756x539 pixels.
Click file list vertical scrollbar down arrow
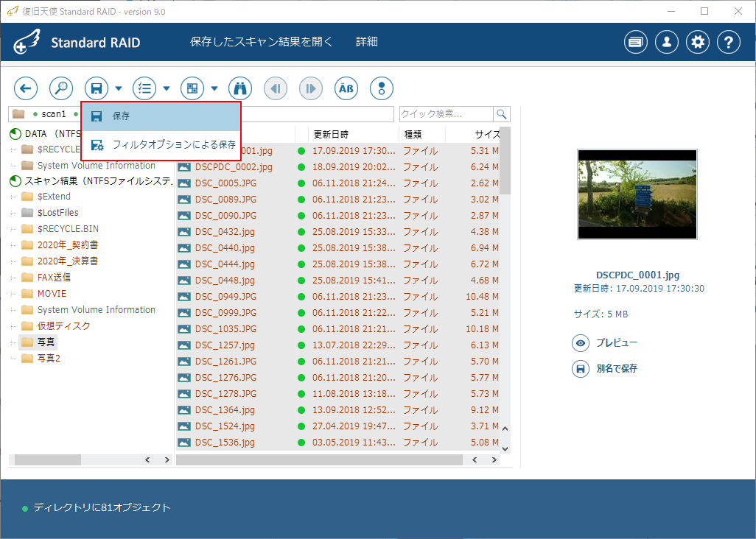(505, 449)
